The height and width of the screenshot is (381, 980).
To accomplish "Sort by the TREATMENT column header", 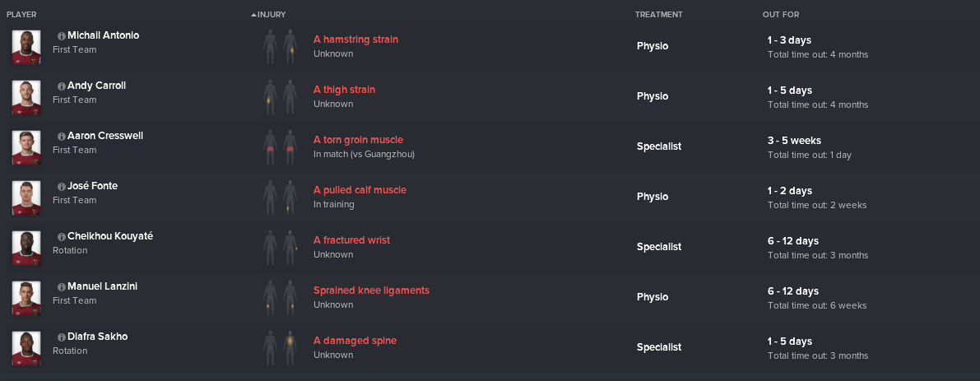I will click(x=659, y=14).
